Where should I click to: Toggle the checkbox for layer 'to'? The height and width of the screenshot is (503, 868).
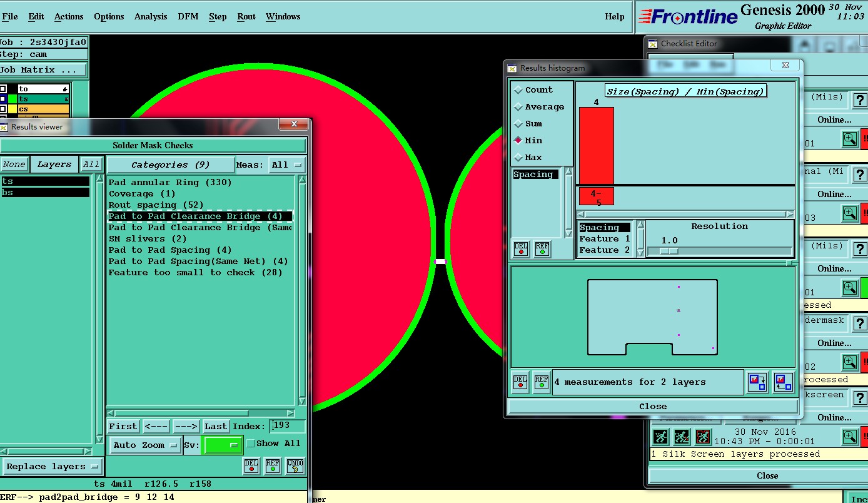click(3, 89)
